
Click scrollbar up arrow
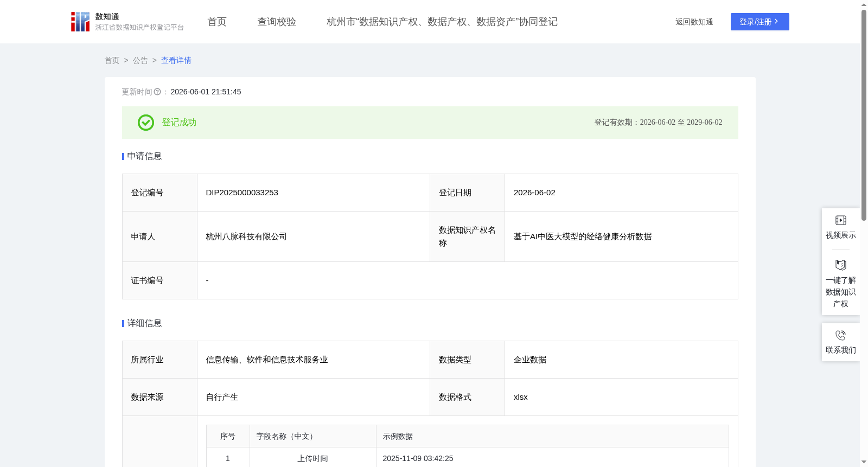pyautogui.click(x=864, y=4)
